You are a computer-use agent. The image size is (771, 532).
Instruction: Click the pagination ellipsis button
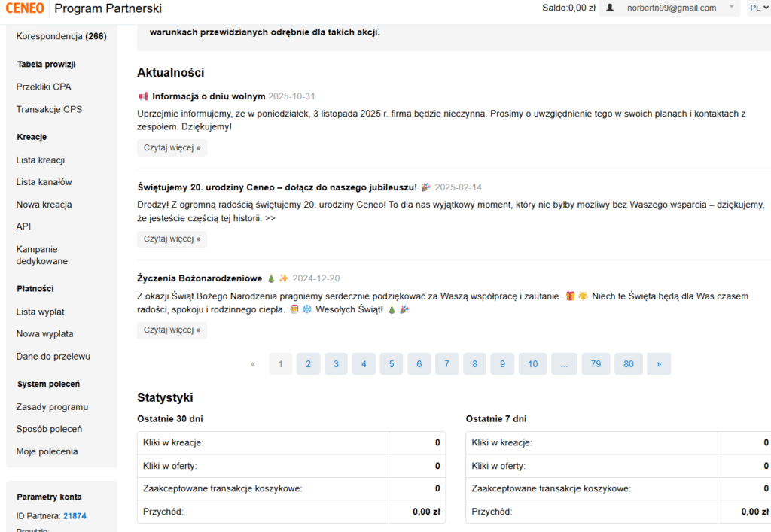(x=564, y=364)
